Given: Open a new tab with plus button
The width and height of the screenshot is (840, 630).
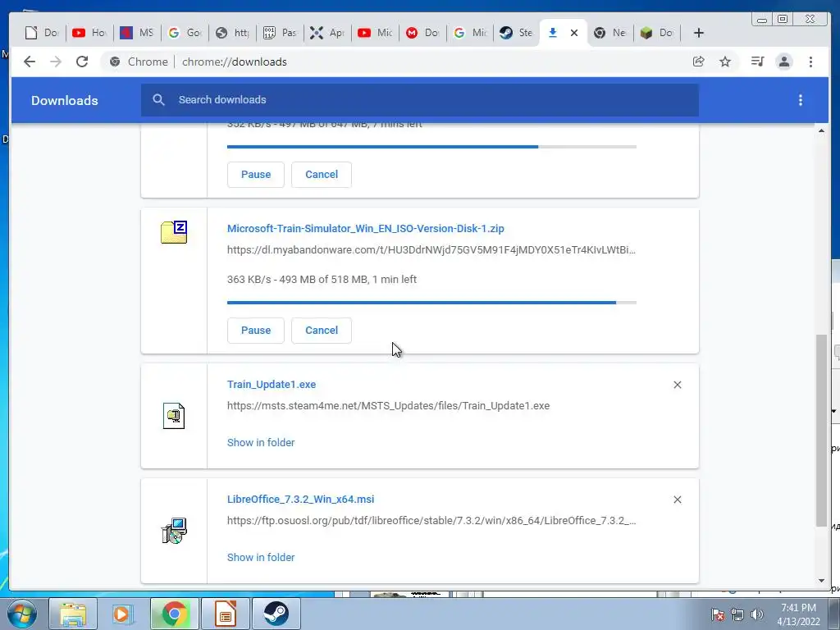Looking at the screenshot, I should (699, 33).
